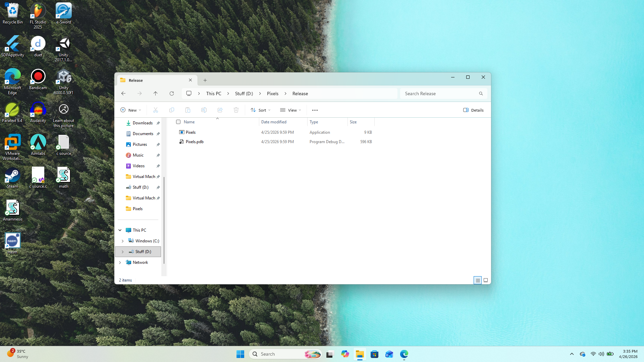Open the Pixels application file
This screenshot has height=362, width=644.
(191, 132)
